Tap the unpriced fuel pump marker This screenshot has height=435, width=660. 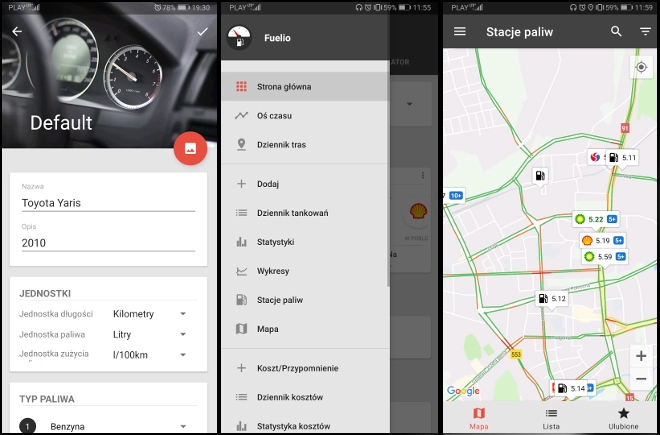540,175
